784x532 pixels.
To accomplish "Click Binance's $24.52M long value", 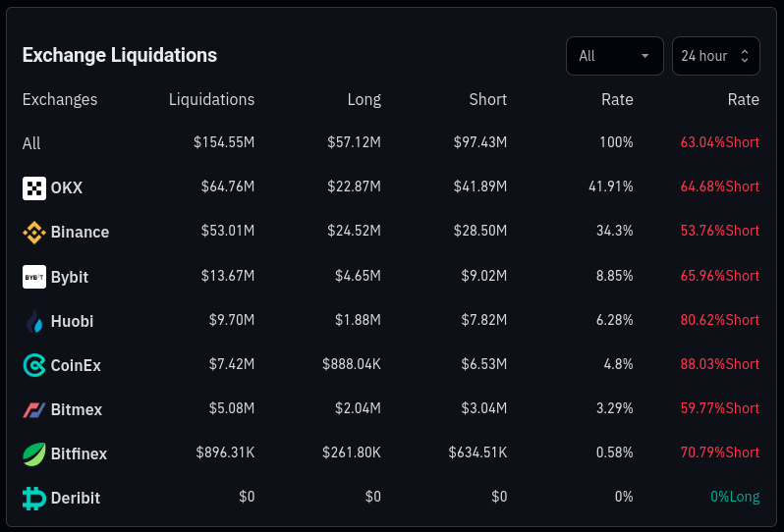I will [x=354, y=231].
